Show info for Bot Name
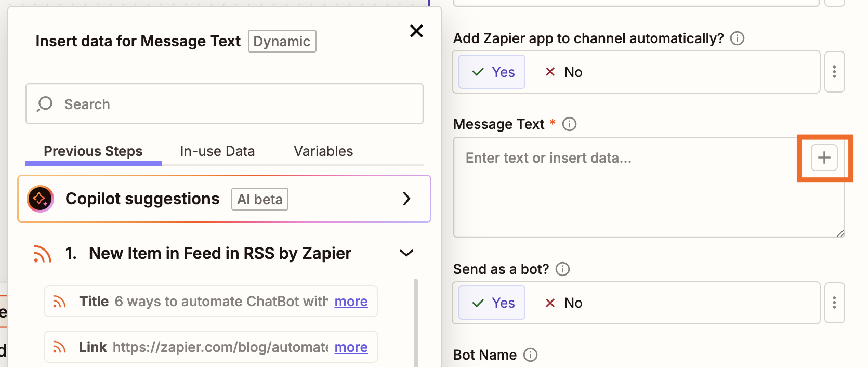 point(530,355)
